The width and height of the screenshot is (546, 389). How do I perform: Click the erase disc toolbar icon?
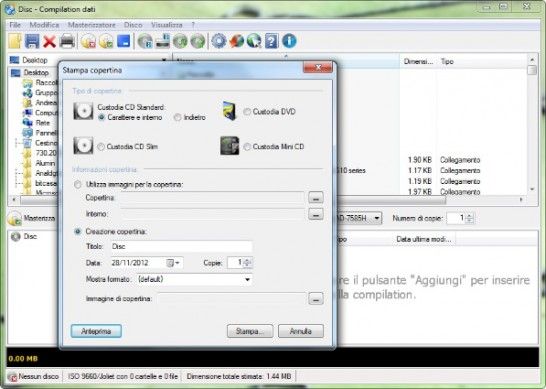(88, 41)
